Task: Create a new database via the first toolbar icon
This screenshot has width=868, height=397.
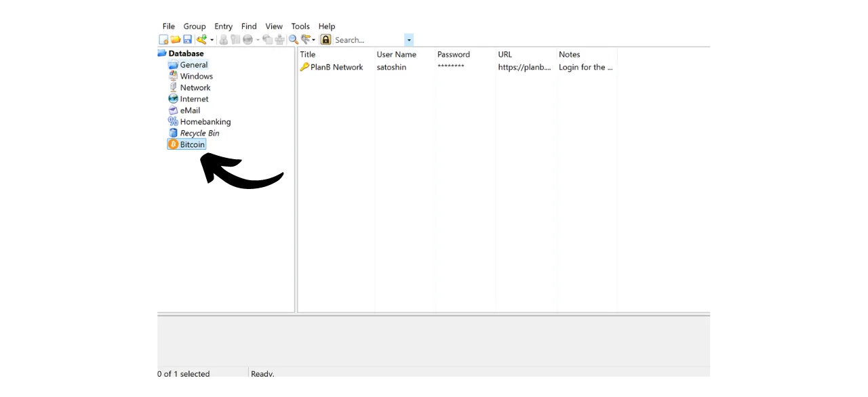Action: [163, 39]
